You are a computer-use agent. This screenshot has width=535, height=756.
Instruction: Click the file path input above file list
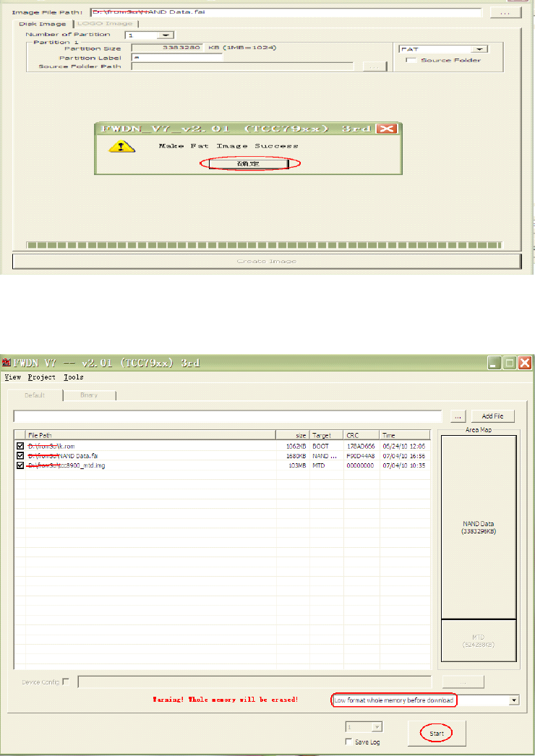(x=228, y=416)
